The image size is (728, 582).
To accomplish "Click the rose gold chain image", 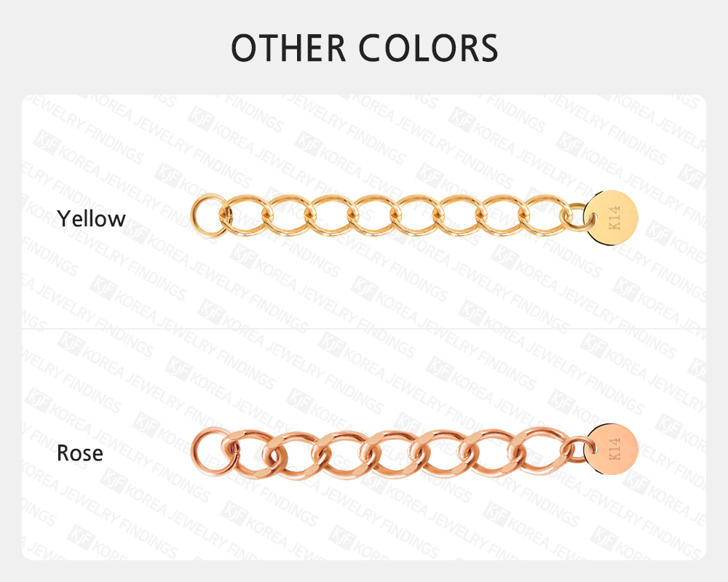I will [415, 450].
